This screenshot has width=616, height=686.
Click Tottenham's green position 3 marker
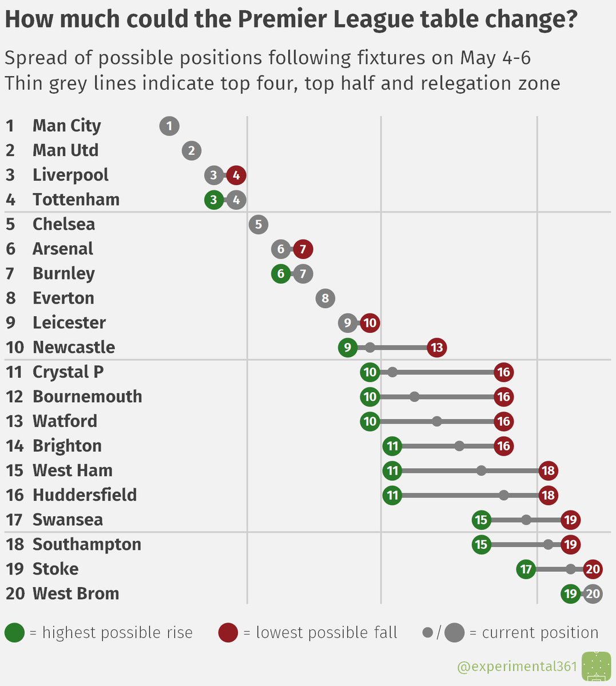coord(214,200)
